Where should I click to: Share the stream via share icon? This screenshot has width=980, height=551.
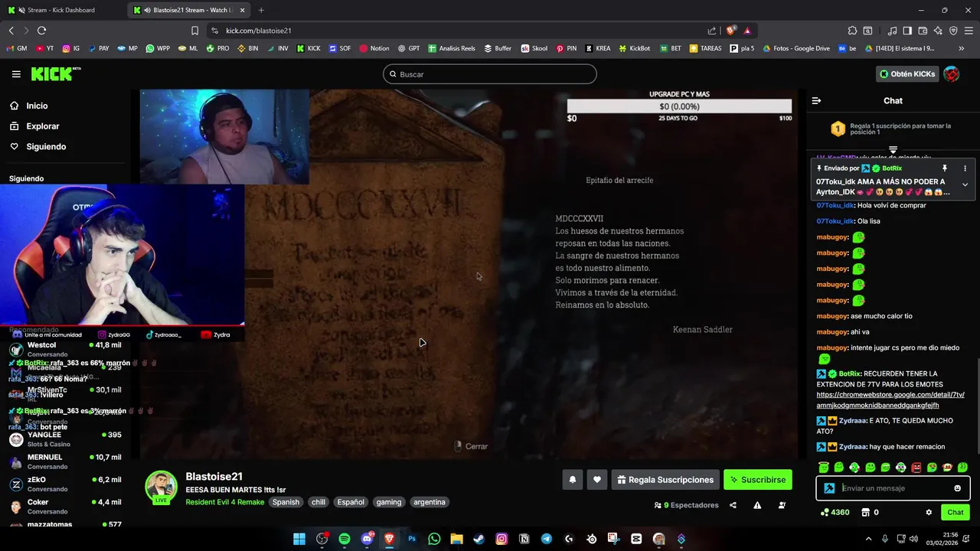tap(733, 505)
